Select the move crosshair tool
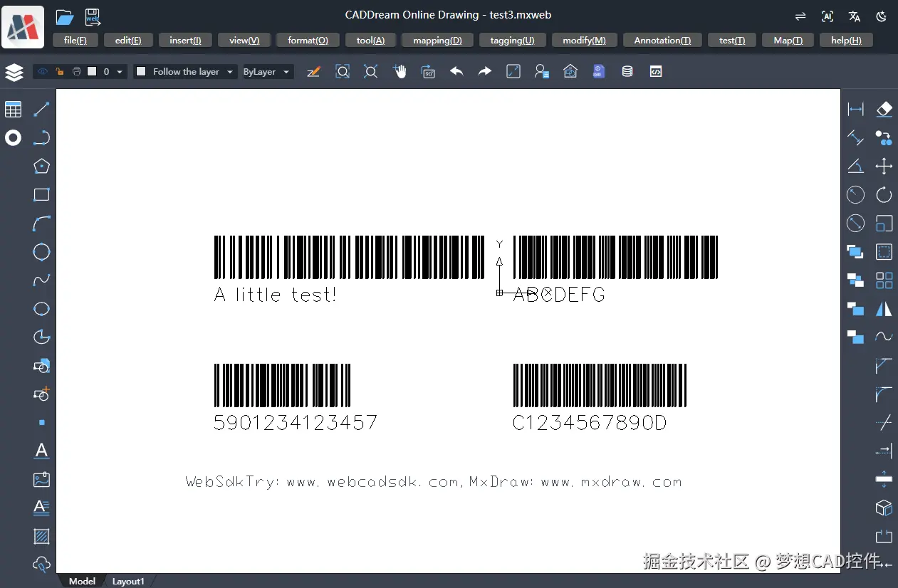Image resolution: width=898 pixels, height=588 pixels. click(884, 167)
